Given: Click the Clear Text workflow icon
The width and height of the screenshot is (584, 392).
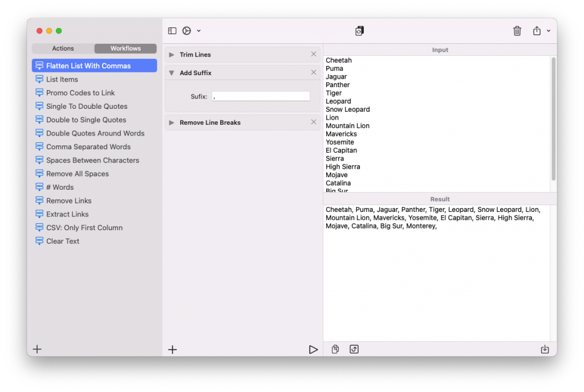Looking at the screenshot, I should tap(39, 240).
